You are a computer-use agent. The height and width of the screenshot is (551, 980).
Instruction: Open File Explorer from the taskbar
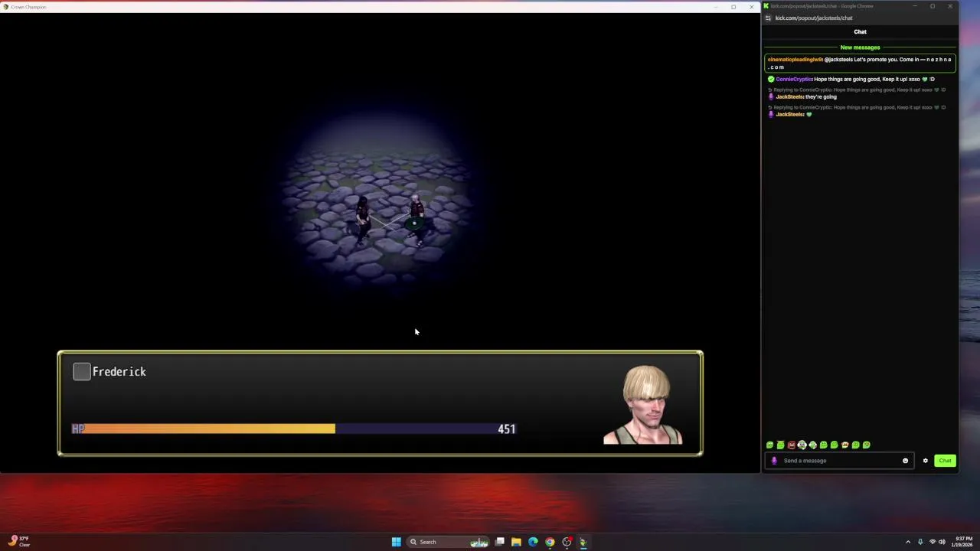516,542
